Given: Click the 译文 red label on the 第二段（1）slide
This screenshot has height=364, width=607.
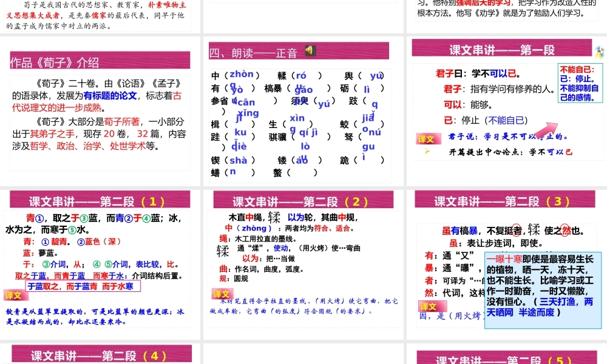Looking at the screenshot, I should (x=15, y=295).
